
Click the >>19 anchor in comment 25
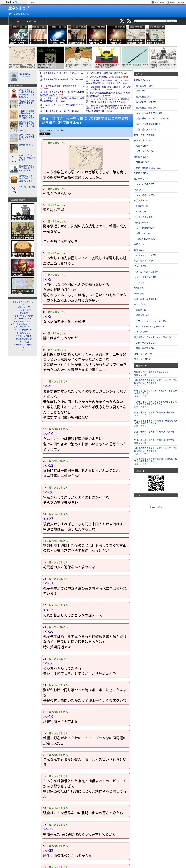coord(48,717)
